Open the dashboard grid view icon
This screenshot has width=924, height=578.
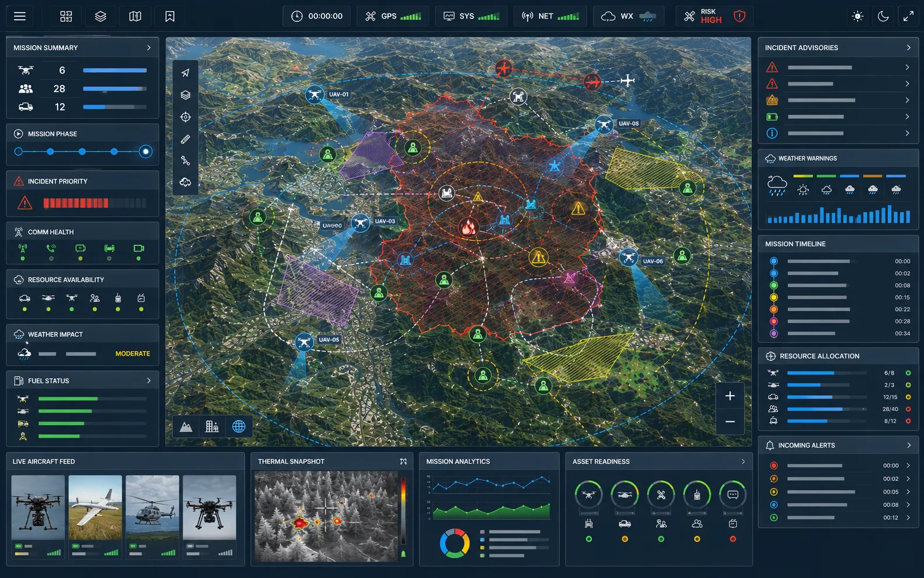pos(66,16)
